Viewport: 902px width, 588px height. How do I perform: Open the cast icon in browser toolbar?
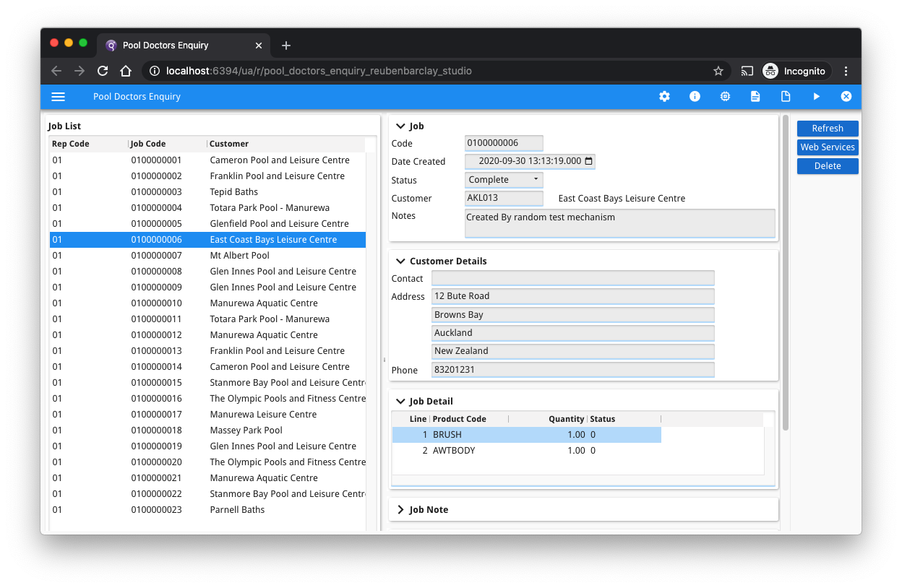[747, 71]
